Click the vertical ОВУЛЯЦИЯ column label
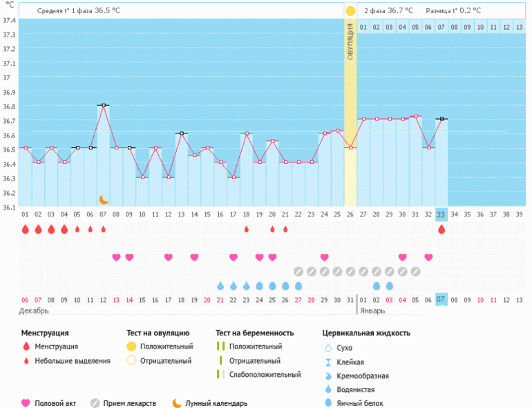 click(350, 41)
